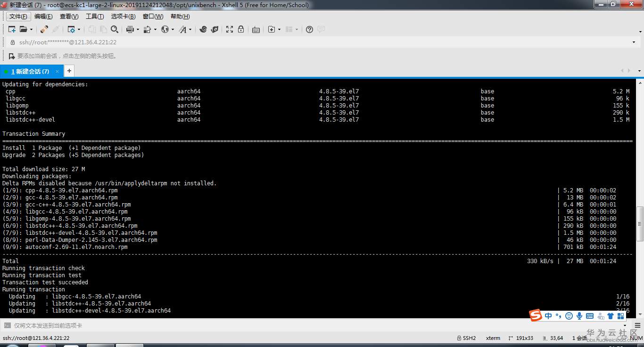The image size is (644, 347).
Task: Click the new tab plus-page icon
Action: point(272,29)
